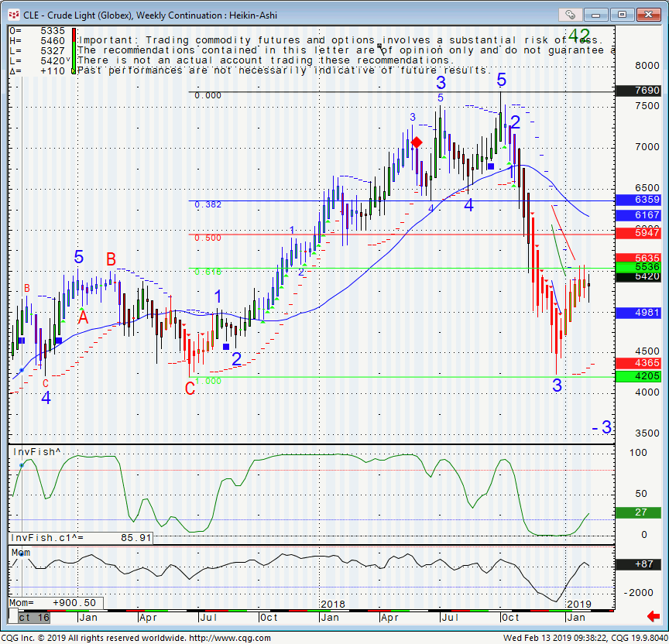Open the www.cqg.com link in status bar
Viewport: 669px width, 644px height.
pyautogui.click(x=229, y=639)
